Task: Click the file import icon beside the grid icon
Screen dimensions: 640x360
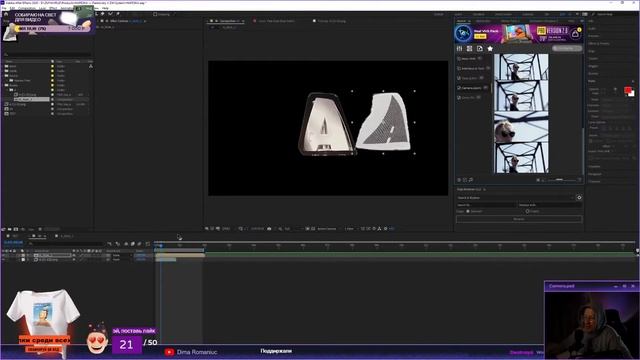Action: point(480,49)
